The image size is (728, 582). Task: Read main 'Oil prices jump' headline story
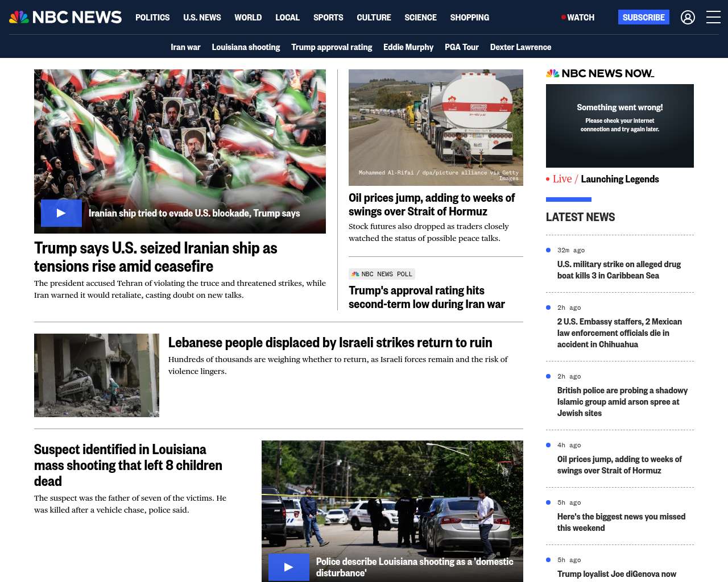(x=432, y=205)
